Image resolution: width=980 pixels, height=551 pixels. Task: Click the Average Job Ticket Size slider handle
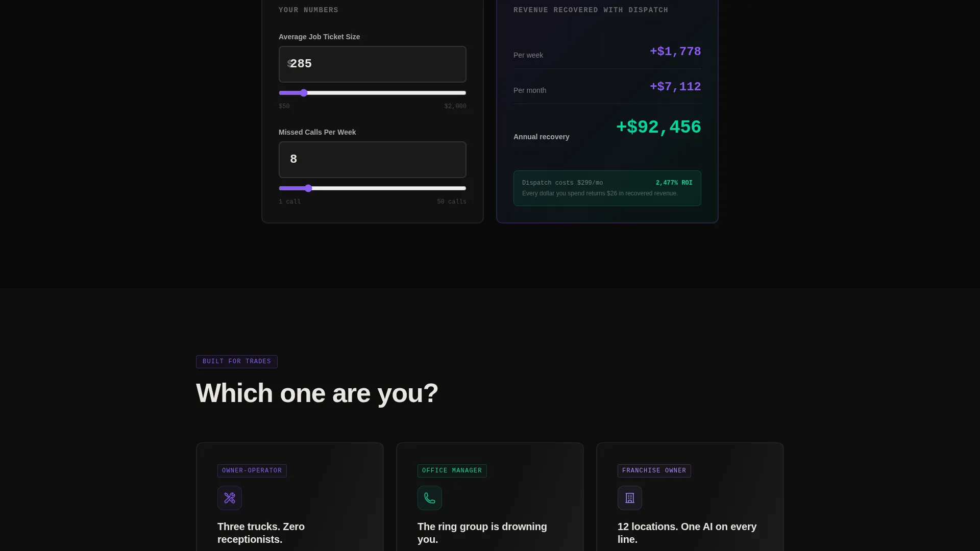click(304, 93)
